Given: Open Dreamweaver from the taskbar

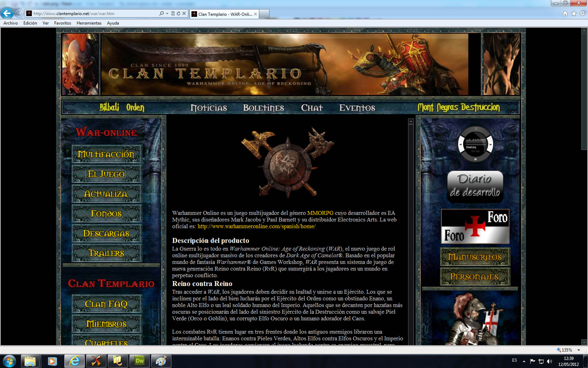Looking at the screenshot, I should 140,361.
